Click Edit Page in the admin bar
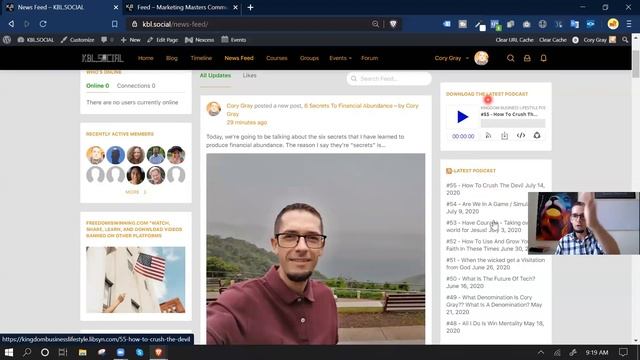 point(162,40)
